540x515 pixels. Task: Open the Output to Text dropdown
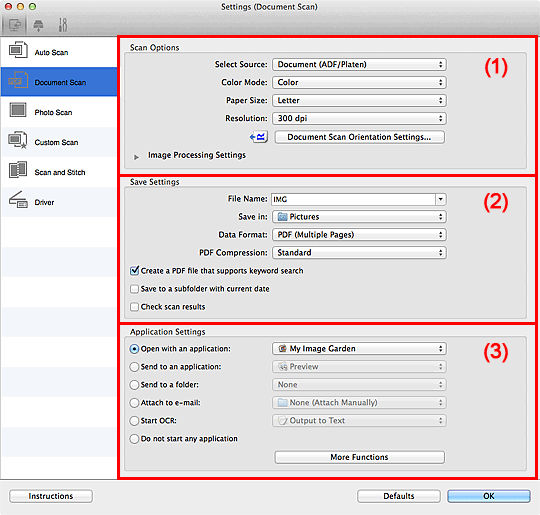click(x=359, y=420)
